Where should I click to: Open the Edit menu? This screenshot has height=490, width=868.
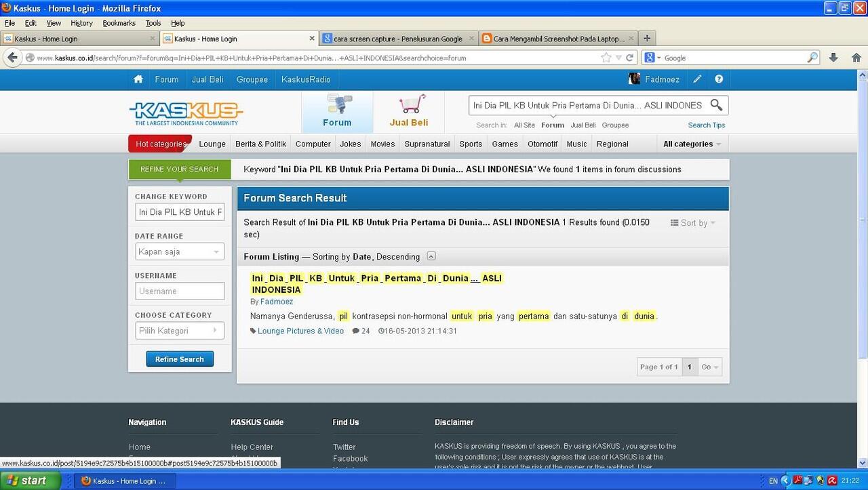31,23
